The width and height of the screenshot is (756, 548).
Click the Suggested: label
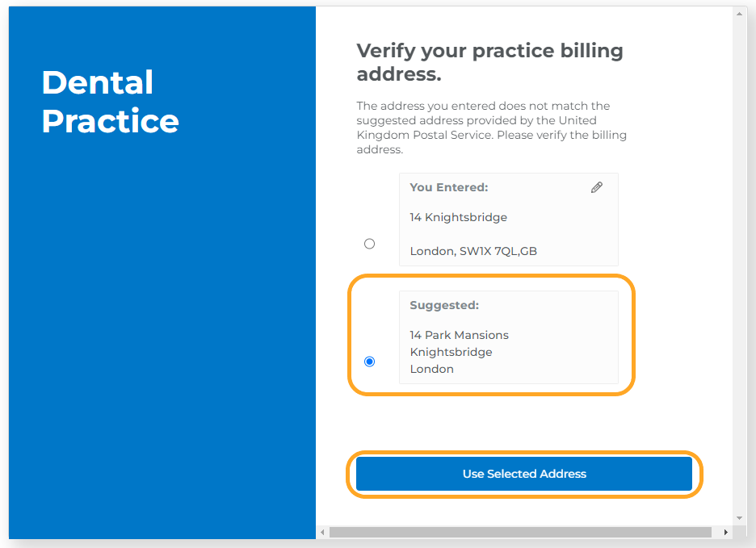tap(444, 306)
